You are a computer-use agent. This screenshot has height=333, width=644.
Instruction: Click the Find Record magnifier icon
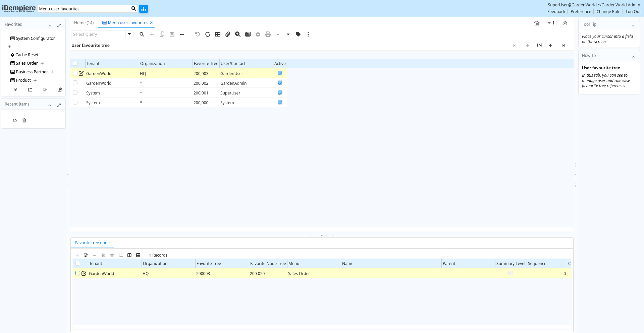pyautogui.click(x=142, y=34)
